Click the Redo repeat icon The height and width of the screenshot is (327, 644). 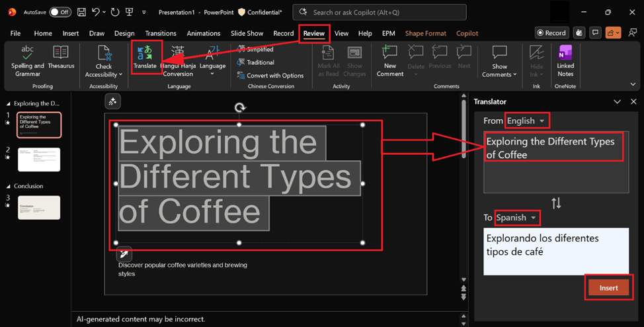[115, 12]
